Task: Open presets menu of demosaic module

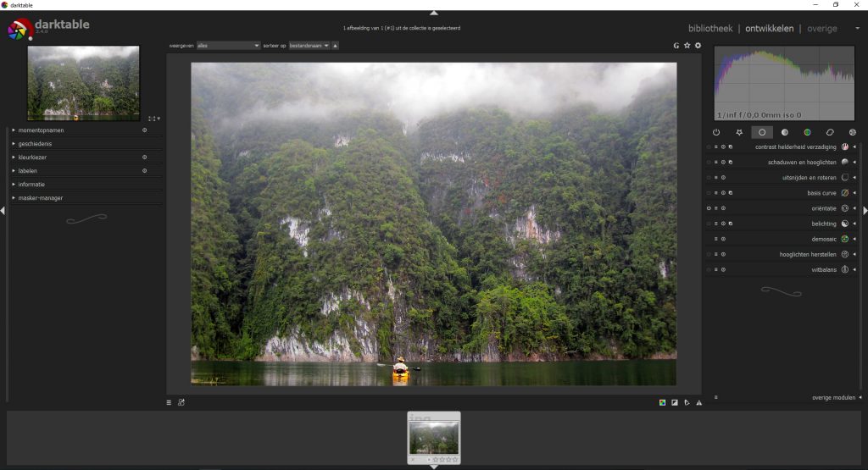Action: tap(715, 240)
